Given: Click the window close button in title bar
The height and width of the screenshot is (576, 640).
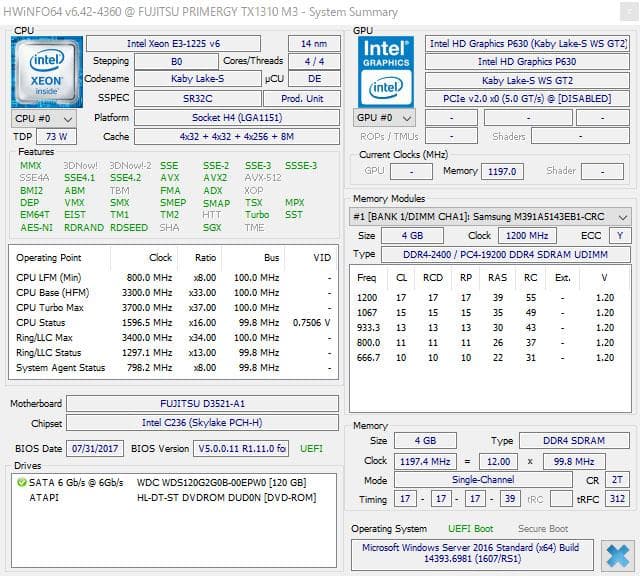Looking at the screenshot, I should (x=628, y=12).
